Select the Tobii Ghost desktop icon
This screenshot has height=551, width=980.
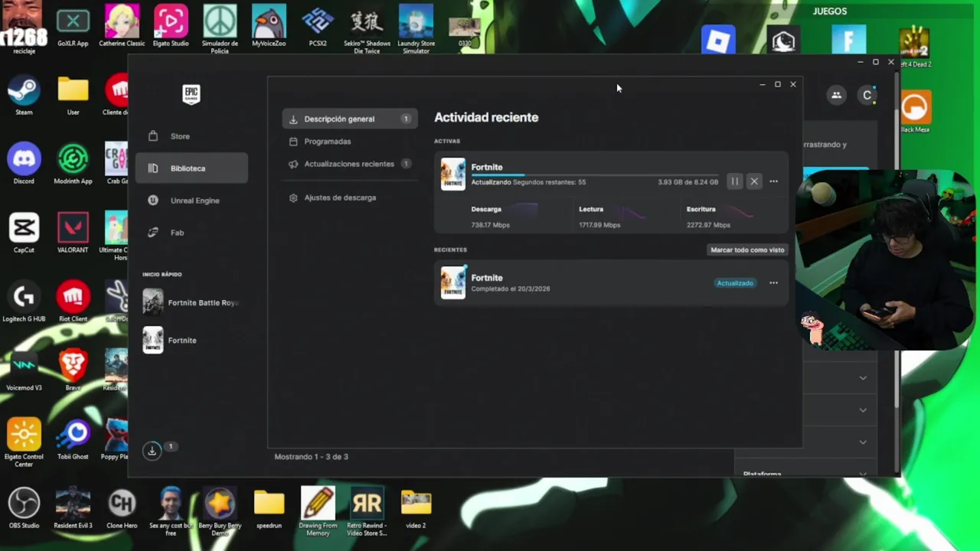click(x=73, y=440)
